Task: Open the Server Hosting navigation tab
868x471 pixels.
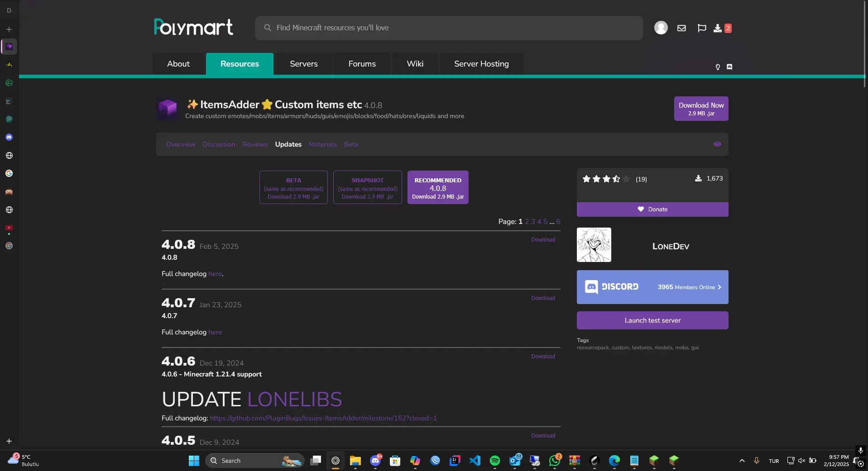Action: tap(481, 64)
